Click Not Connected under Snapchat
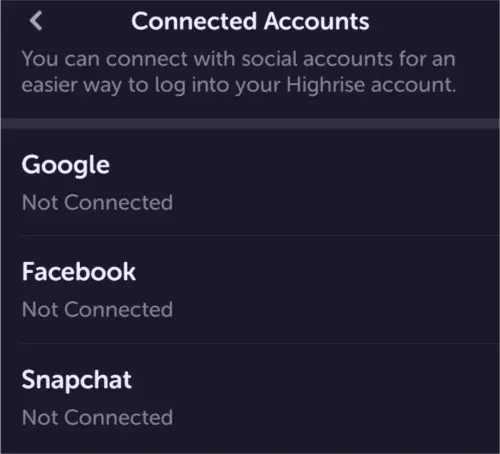The image size is (500, 454). coord(97,417)
